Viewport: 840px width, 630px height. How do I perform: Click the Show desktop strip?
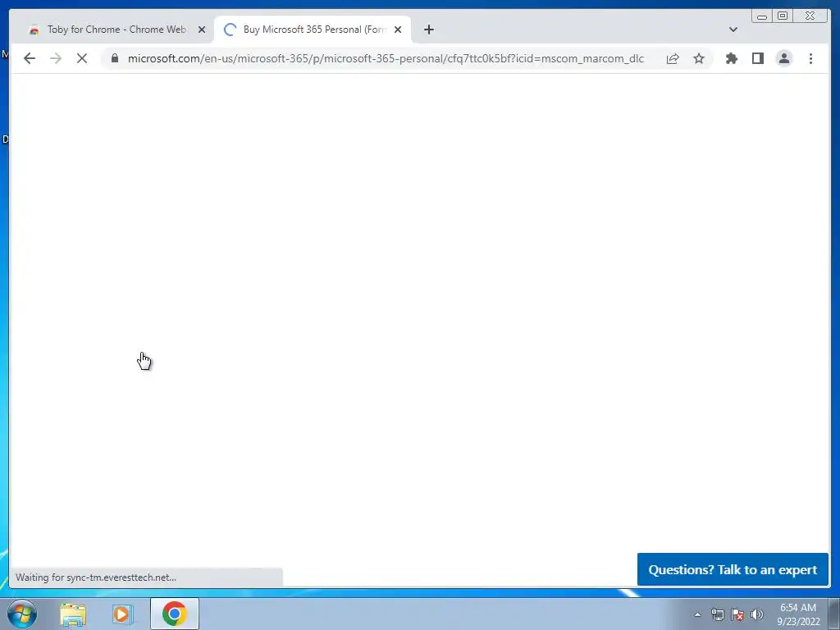[x=834, y=614]
